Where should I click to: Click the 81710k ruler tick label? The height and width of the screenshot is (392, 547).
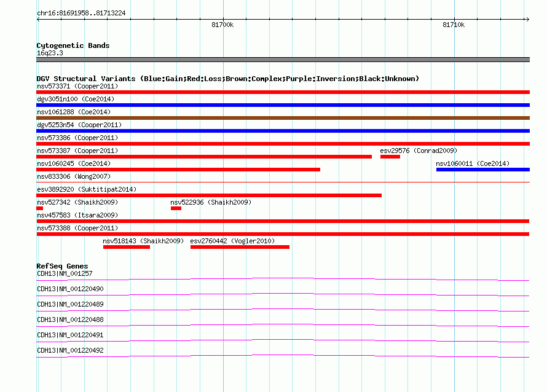454,25
